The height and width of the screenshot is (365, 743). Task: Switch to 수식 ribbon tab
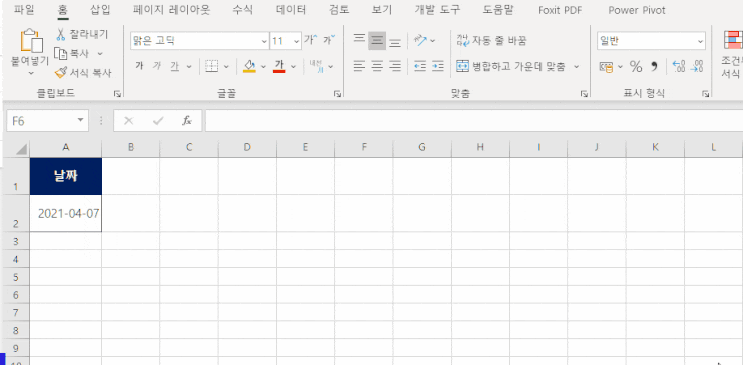pyautogui.click(x=242, y=10)
